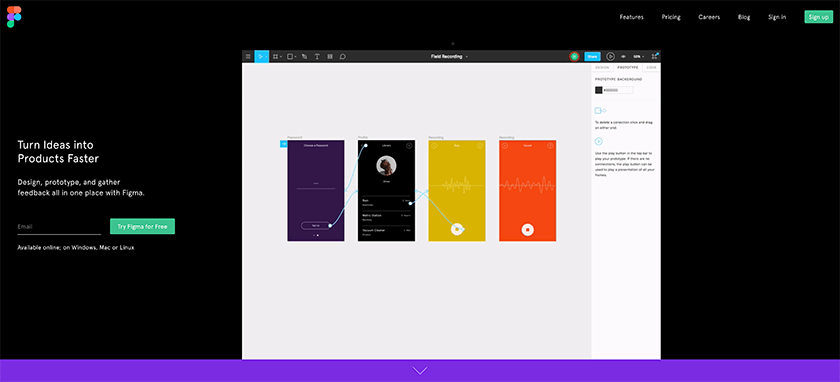840x382 pixels.
Task: Switch to the Design tab
Action: point(602,68)
